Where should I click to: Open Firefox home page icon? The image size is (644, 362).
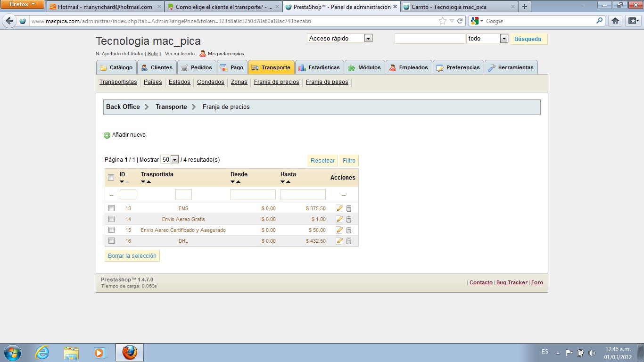(x=615, y=21)
